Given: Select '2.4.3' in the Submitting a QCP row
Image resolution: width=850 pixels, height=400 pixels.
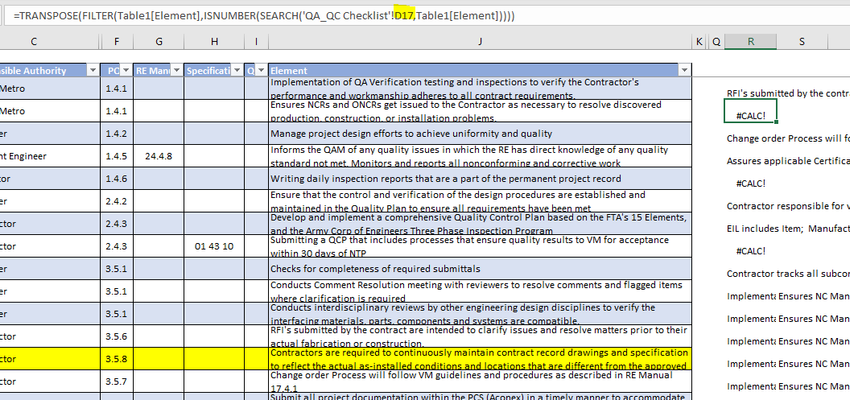Looking at the screenshot, I should click(117, 246).
